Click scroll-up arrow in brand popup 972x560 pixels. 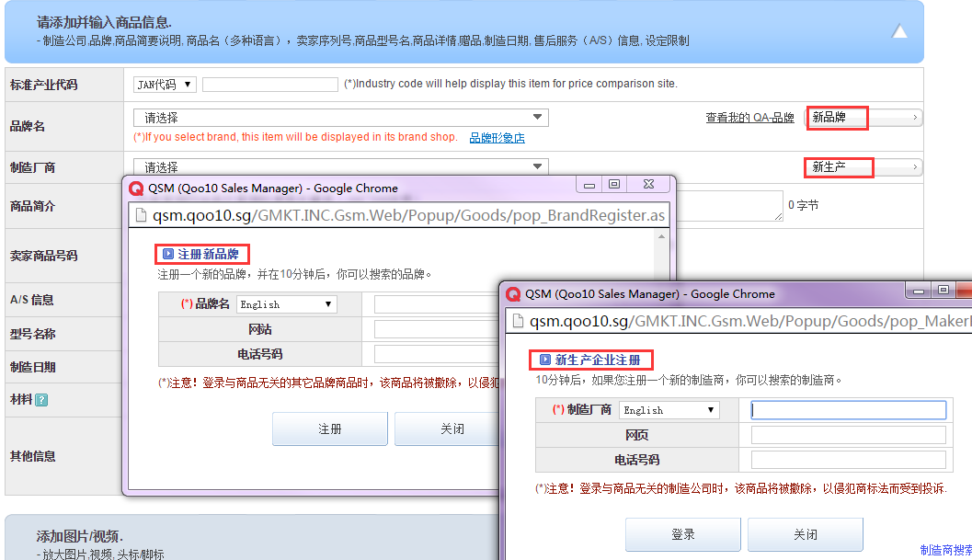[661, 236]
